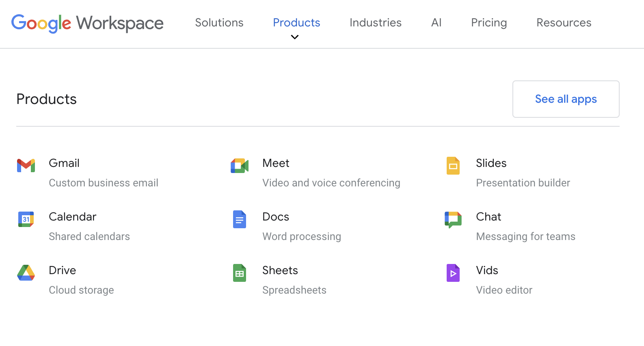Open the Meet product link
The height and width of the screenshot is (346, 644).
pyautogui.click(x=276, y=163)
